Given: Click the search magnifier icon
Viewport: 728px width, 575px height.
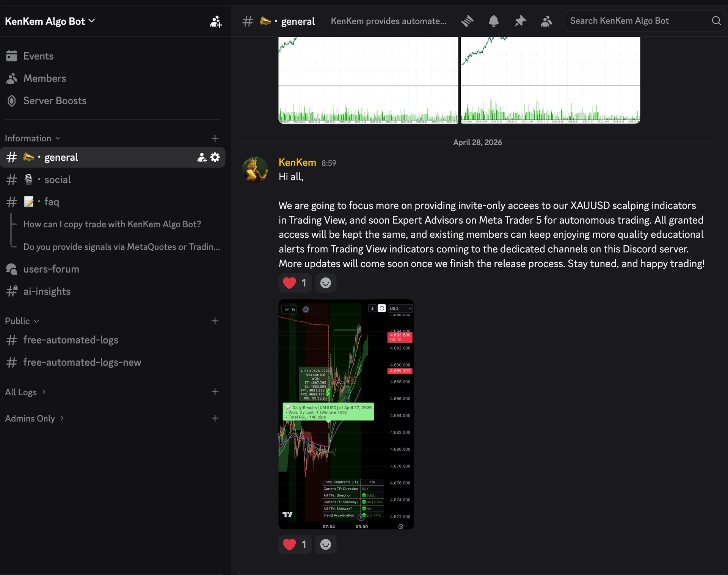Looking at the screenshot, I should tap(716, 21).
